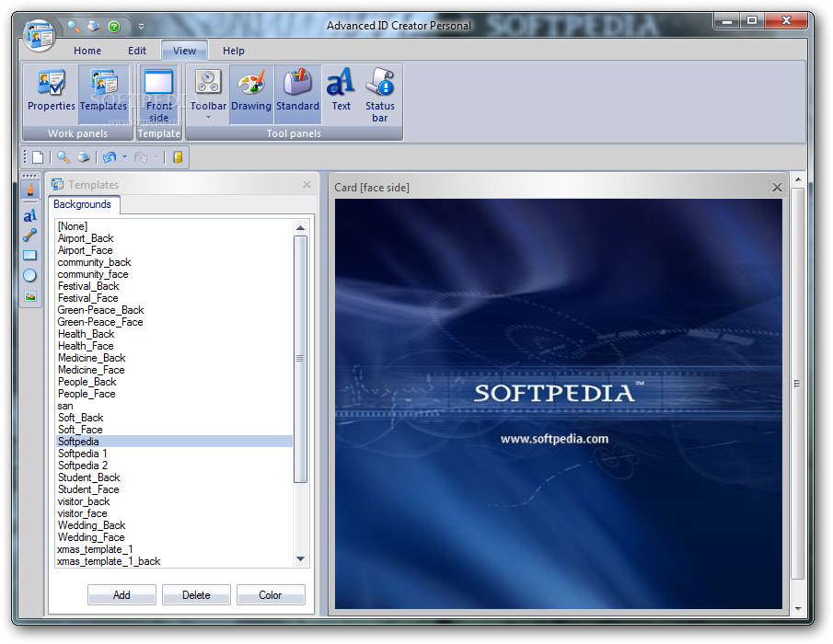833x644 pixels.
Task: Toggle the Front side template button
Action: [159, 95]
